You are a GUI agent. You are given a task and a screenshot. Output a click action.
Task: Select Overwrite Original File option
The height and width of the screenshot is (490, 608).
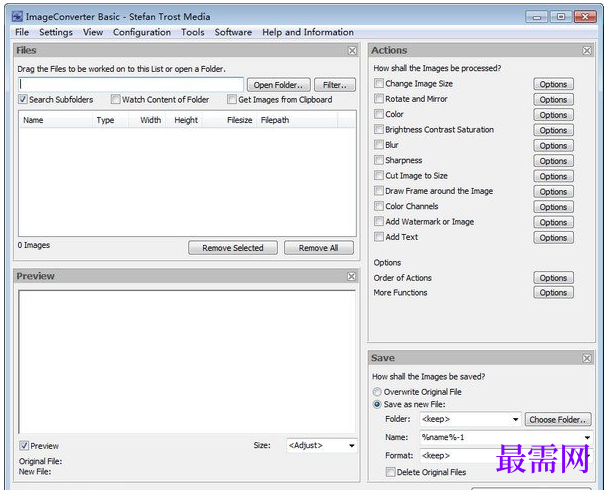377,392
